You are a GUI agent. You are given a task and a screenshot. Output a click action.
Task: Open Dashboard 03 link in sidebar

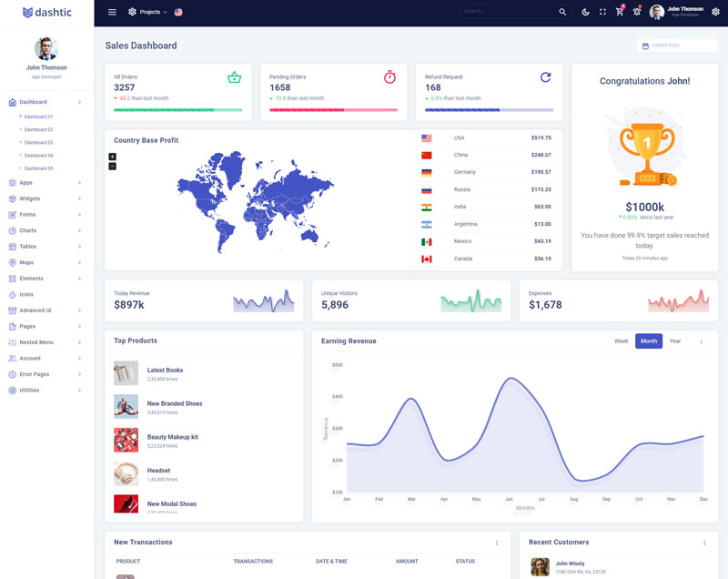38,143
